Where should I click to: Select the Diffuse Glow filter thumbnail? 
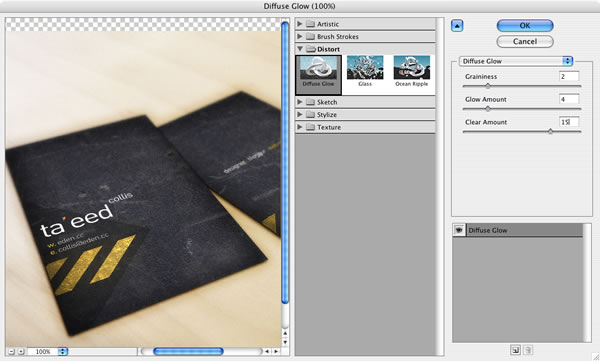tap(318, 75)
